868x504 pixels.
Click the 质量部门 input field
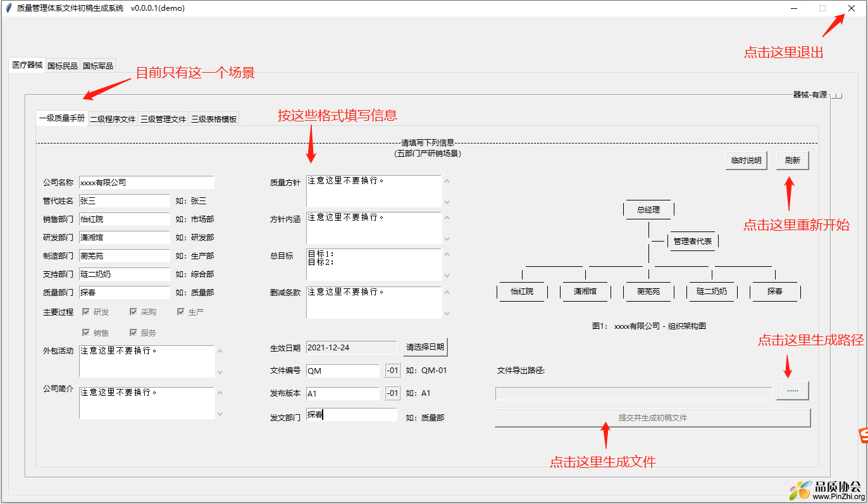pyautogui.click(x=125, y=292)
